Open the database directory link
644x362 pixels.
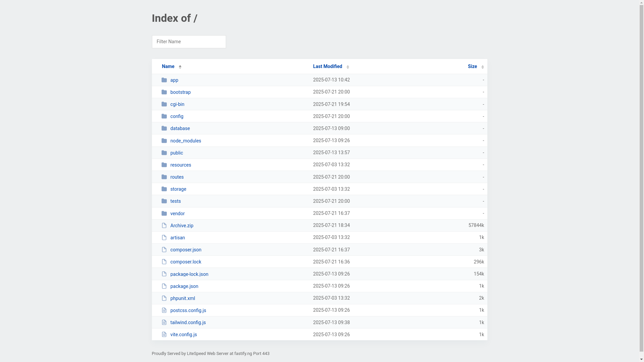click(x=180, y=128)
